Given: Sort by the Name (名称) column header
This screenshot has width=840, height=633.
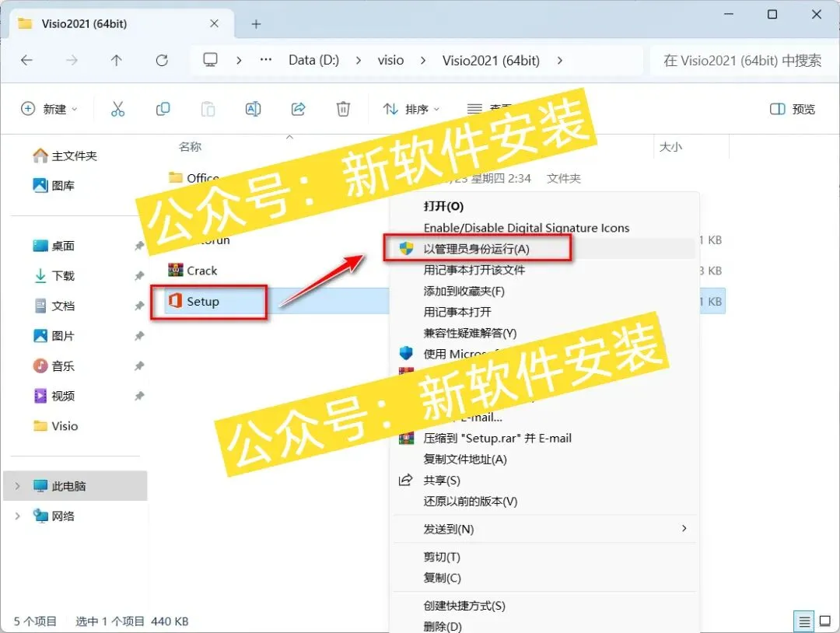Looking at the screenshot, I should [190, 146].
